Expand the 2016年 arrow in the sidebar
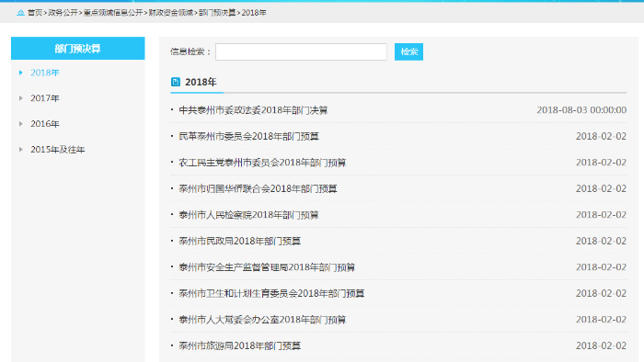This screenshot has height=362, width=644. point(21,124)
